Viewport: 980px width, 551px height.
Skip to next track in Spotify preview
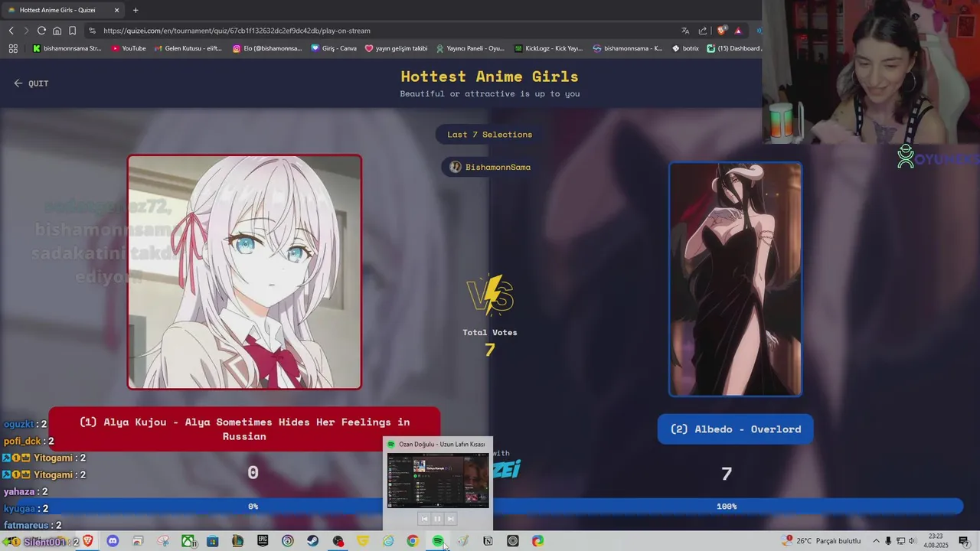coord(450,519)
